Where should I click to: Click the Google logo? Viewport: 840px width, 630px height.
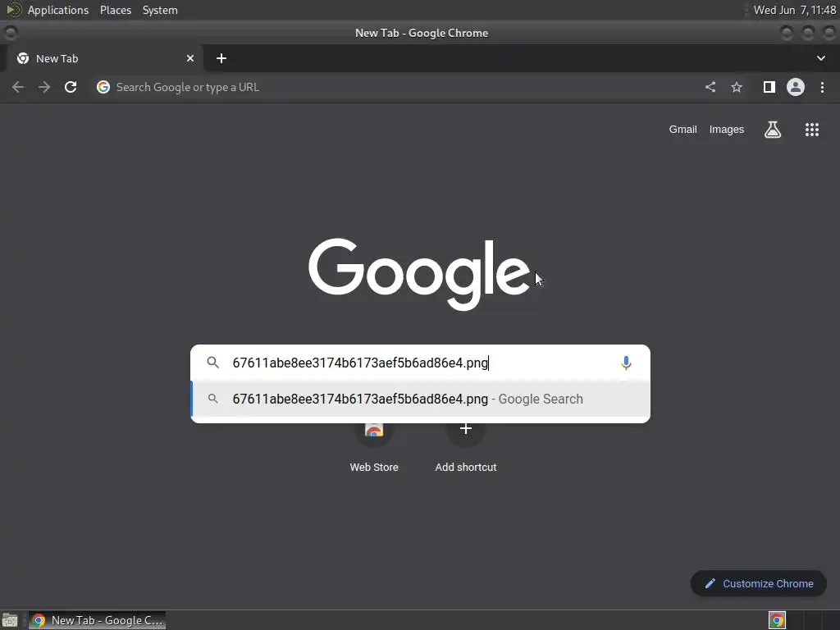[x=419, y=274]
